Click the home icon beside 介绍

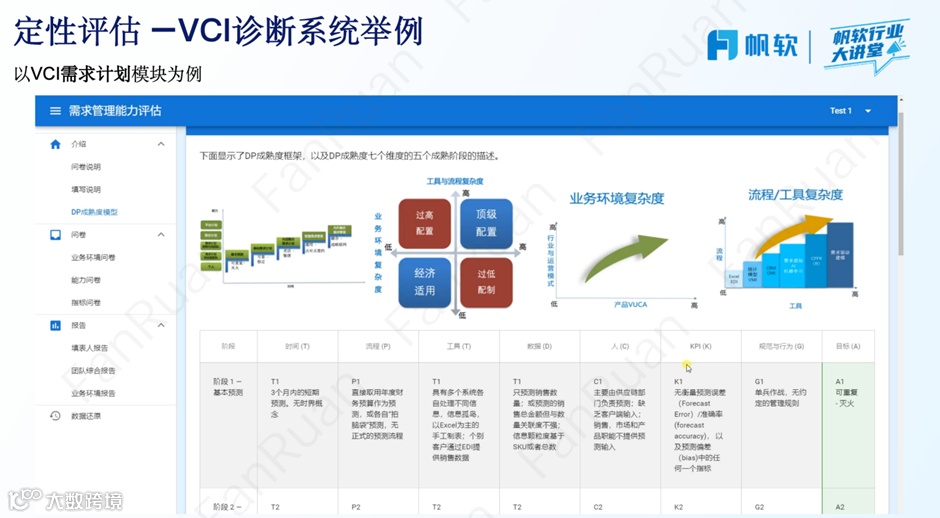56,144
